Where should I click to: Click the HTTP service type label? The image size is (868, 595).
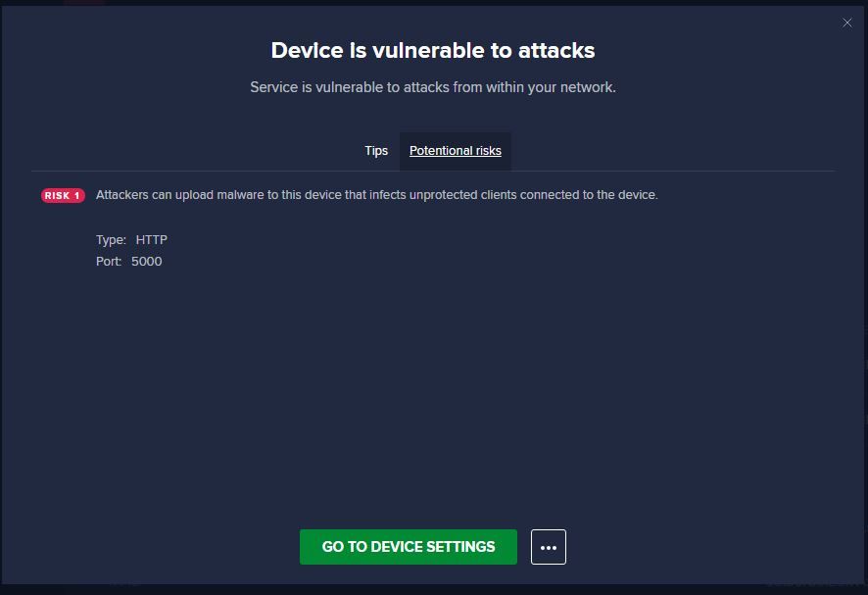click(x=152, y=239)
